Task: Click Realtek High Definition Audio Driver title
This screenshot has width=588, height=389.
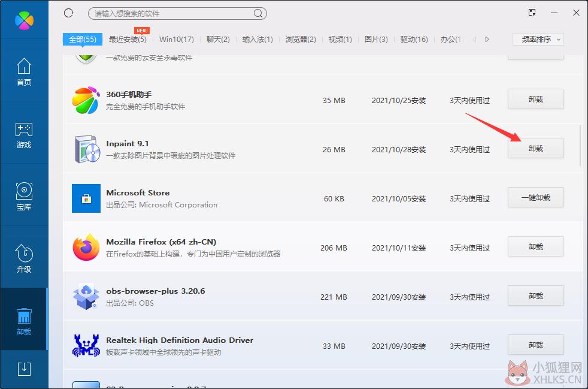Action: [180, 340]
